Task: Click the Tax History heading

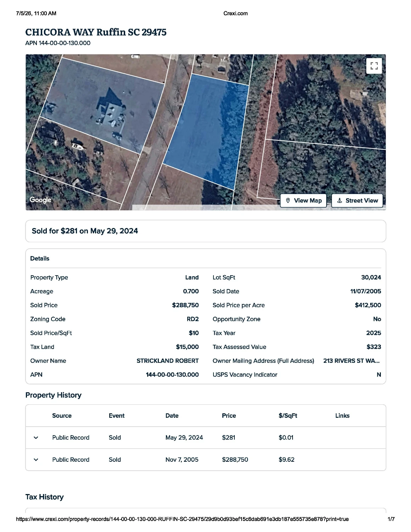Action: [45, 497]
